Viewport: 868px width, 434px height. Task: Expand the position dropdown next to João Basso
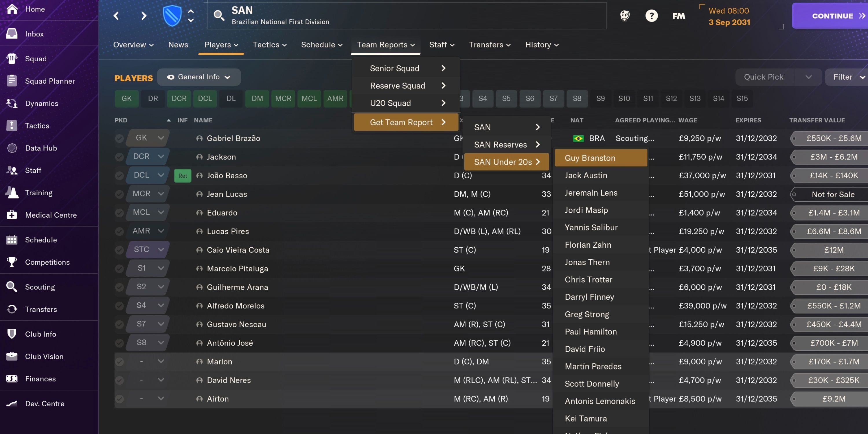(x=161, y=175)
